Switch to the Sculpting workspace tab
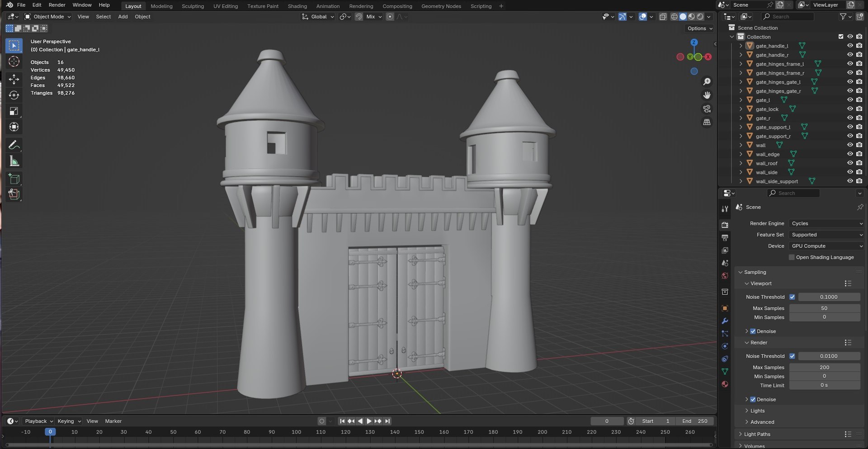Screen dimensions: 868x449 [193, 6]
